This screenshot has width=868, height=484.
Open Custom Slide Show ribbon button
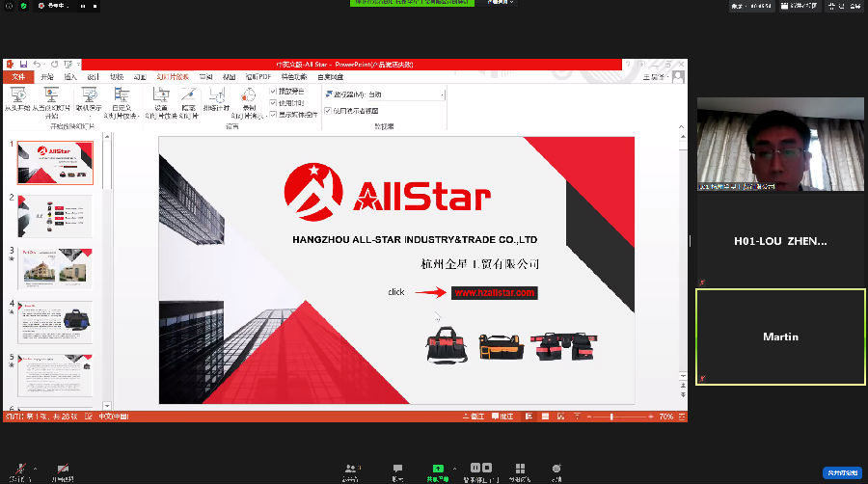click(122, 102)
